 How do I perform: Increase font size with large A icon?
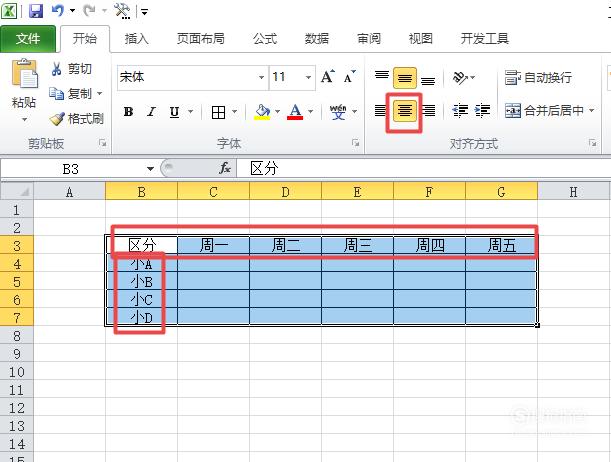point(328,76)
